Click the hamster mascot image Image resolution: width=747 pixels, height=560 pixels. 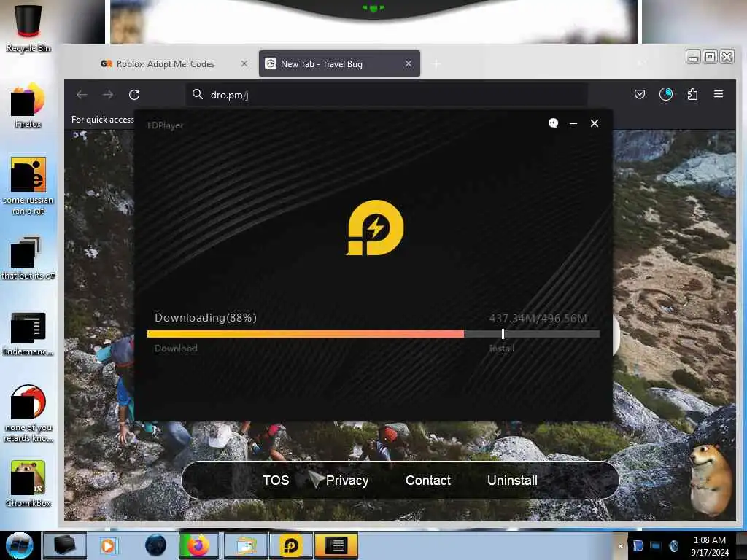point(711,480)
